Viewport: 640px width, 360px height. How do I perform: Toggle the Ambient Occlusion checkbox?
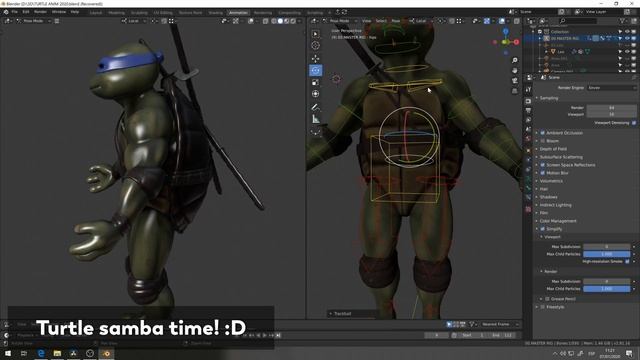coord(543,133)
